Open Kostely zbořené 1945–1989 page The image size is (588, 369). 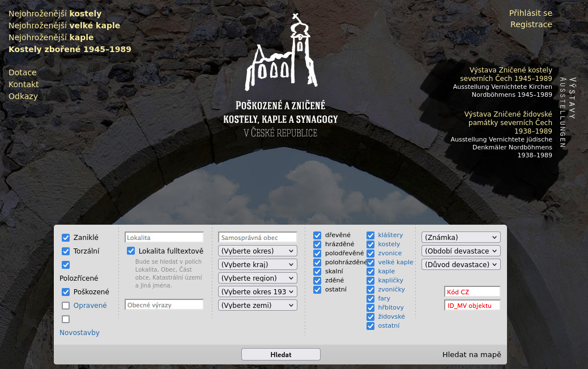click(70, 49)
